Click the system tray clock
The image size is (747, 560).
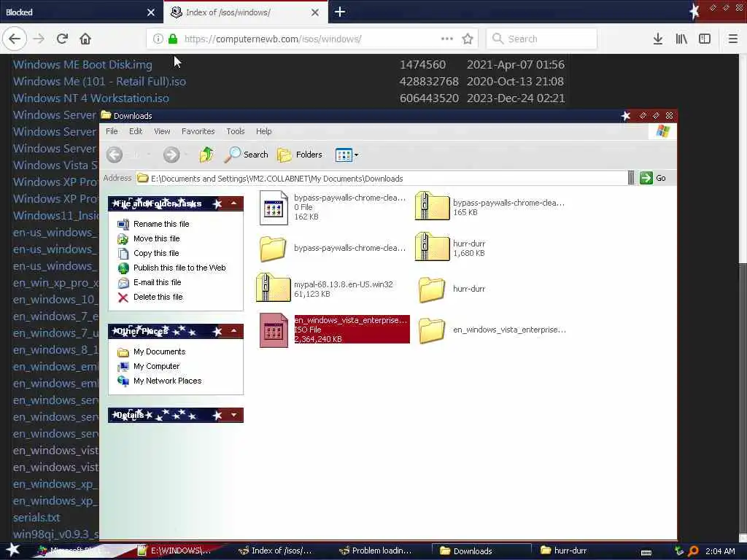[x=720, y=551]
